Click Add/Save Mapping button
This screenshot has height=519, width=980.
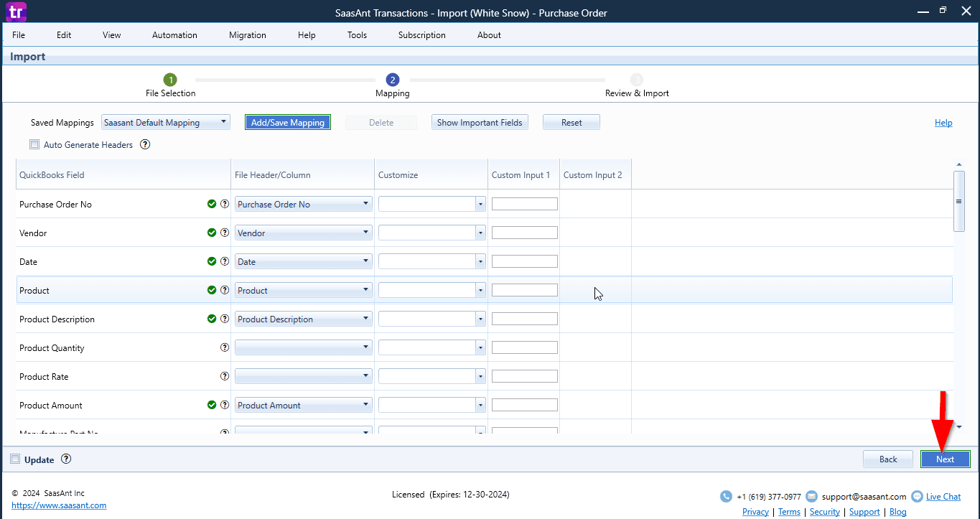click(x=288, y=122)
